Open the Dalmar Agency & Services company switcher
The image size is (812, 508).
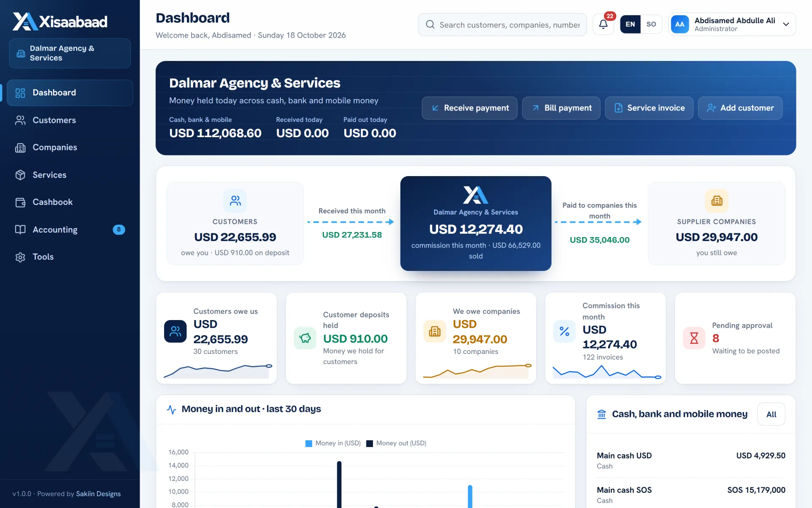click(x=70, y=53)
